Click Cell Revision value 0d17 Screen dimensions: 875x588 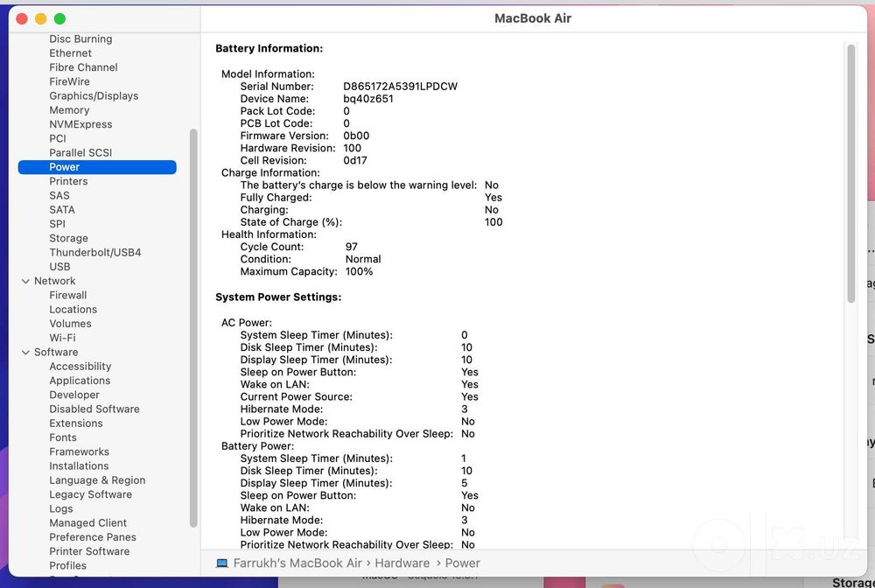point(355,161)
